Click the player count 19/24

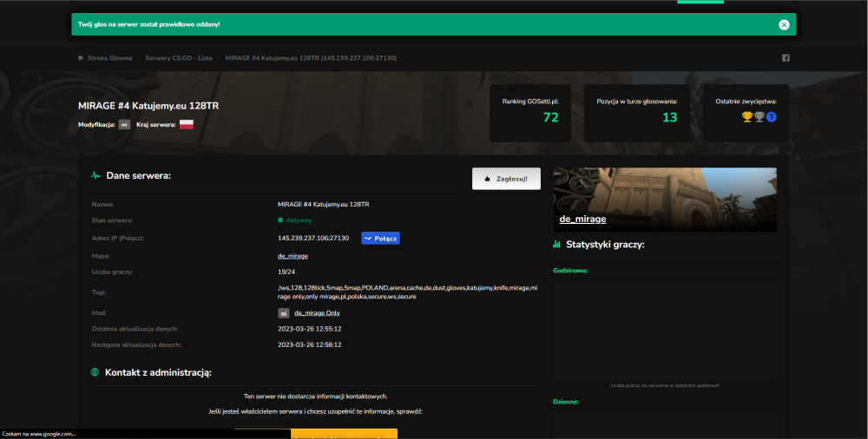coord(286,272)
